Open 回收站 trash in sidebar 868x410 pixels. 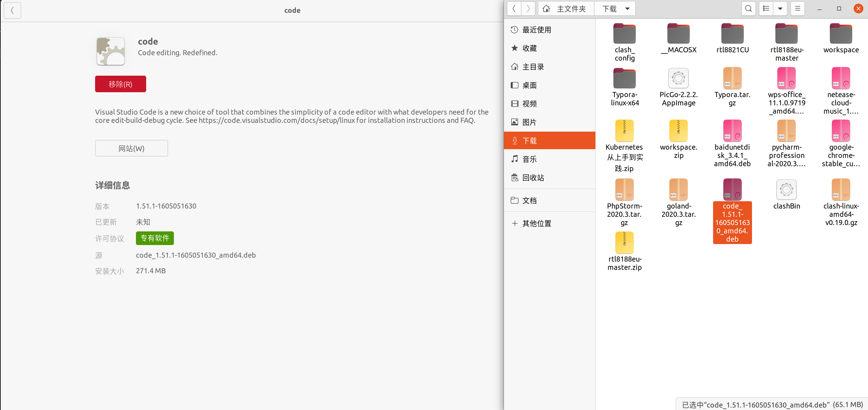pyautogui.click(x=533, y=178)
